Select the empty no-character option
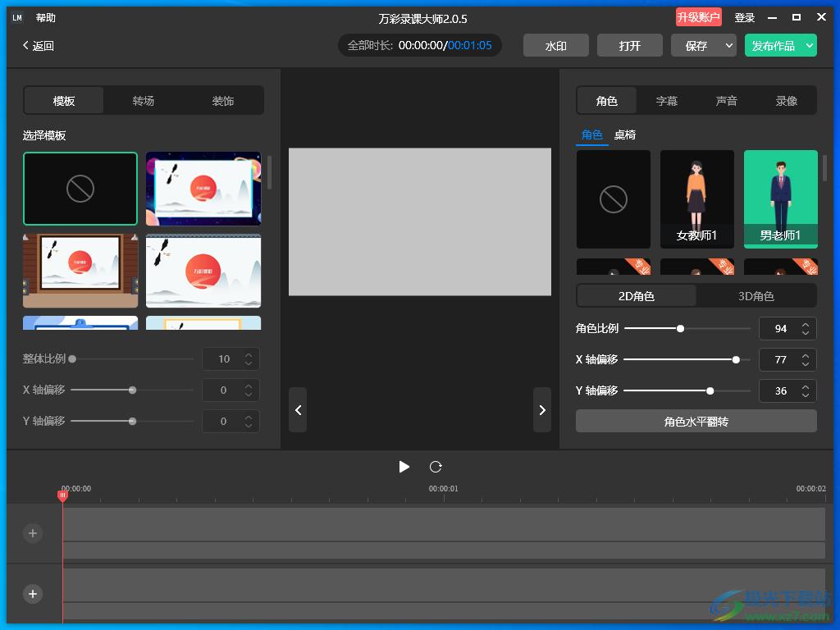This screenshot has width=840, height=630. tap(613, 199)
